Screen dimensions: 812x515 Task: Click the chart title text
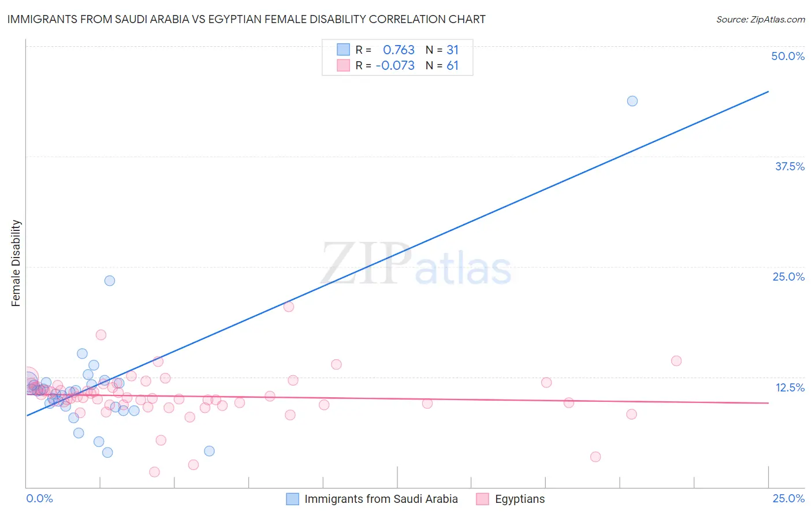click(246, 19)
